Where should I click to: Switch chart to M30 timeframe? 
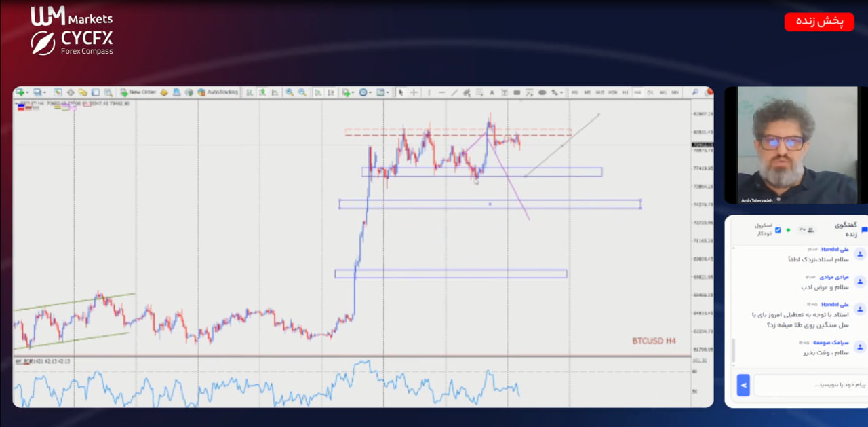pyautogui.click(x=612, y=92)
